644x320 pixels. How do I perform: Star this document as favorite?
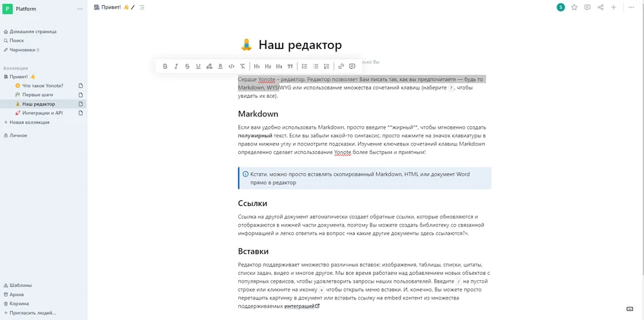click(574, 7)
